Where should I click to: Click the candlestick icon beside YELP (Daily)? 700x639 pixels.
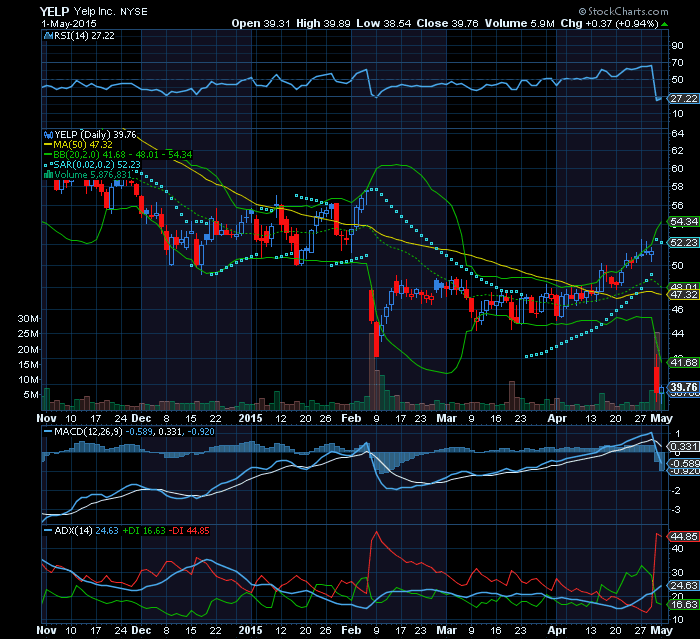[x=48, y=134]
